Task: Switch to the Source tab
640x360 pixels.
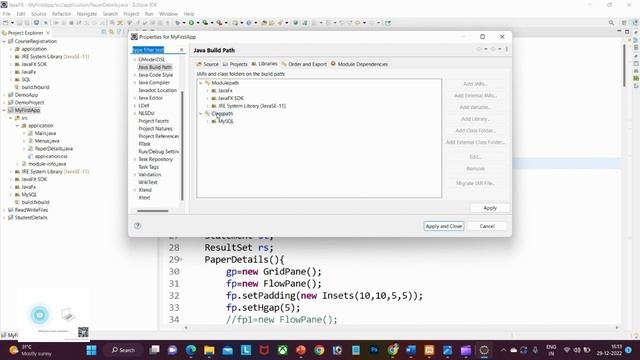Action: tap(207, 64)
